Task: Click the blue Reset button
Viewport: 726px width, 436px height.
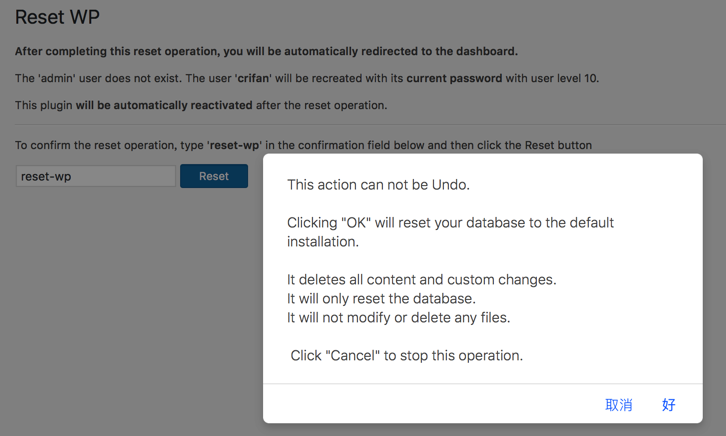Action: coord(213,176)
